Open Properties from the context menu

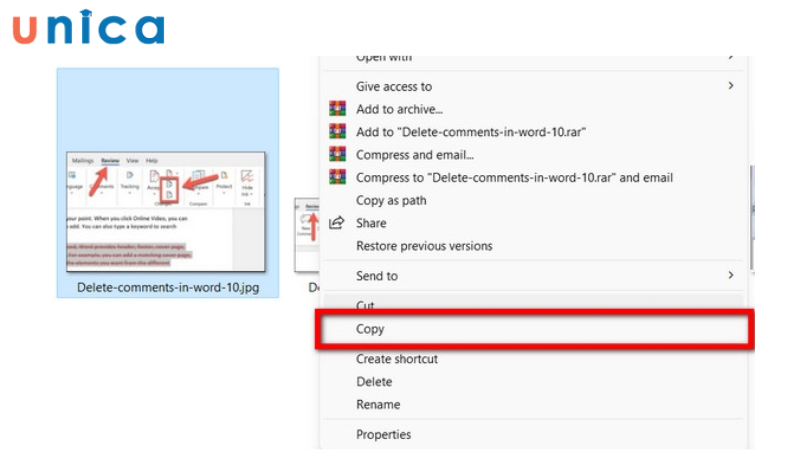tap(534, 435)
